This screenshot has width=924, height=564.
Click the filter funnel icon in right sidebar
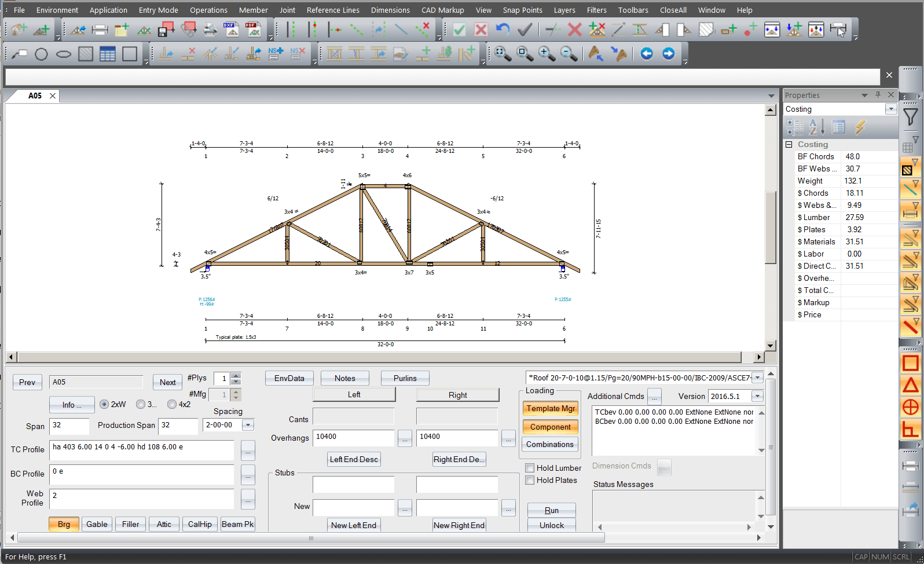[x=910, y=117]
